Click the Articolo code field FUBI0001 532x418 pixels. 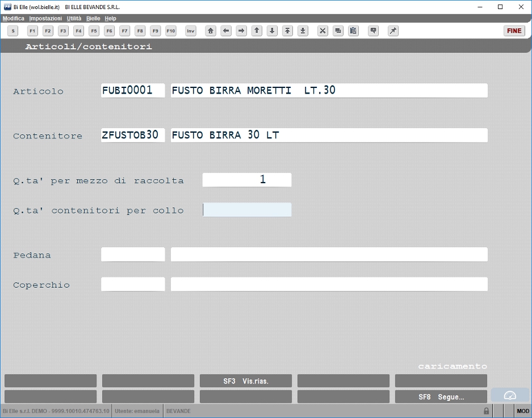point(133,91)
